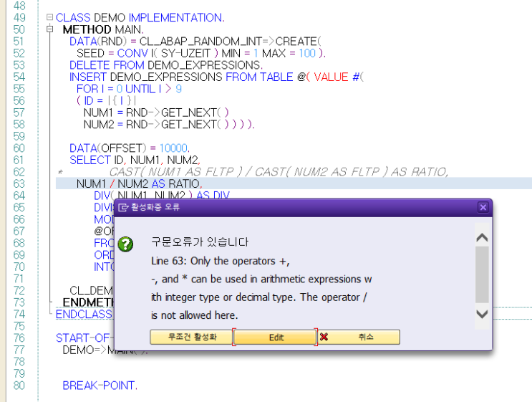Click the ENDCLASS keyword
Viewport: 532px width, 402px height.
[84, 314]
